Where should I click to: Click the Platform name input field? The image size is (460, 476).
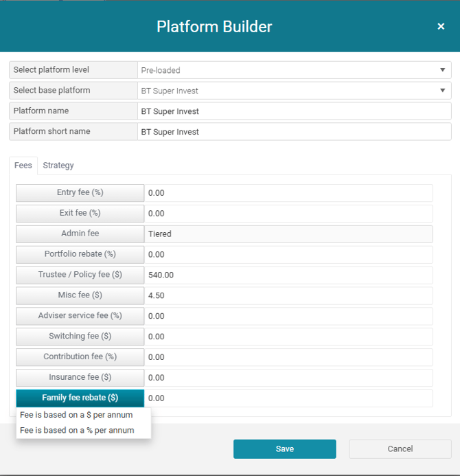294,111
